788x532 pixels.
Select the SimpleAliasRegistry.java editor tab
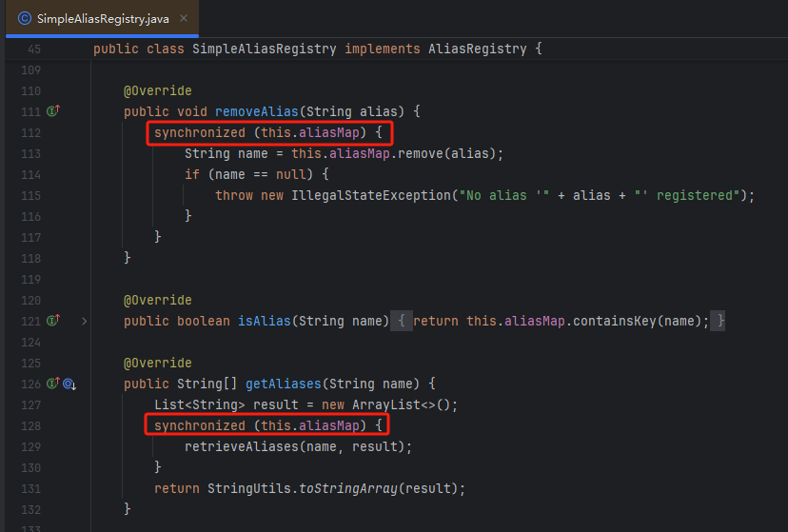(x=103, y=19)
